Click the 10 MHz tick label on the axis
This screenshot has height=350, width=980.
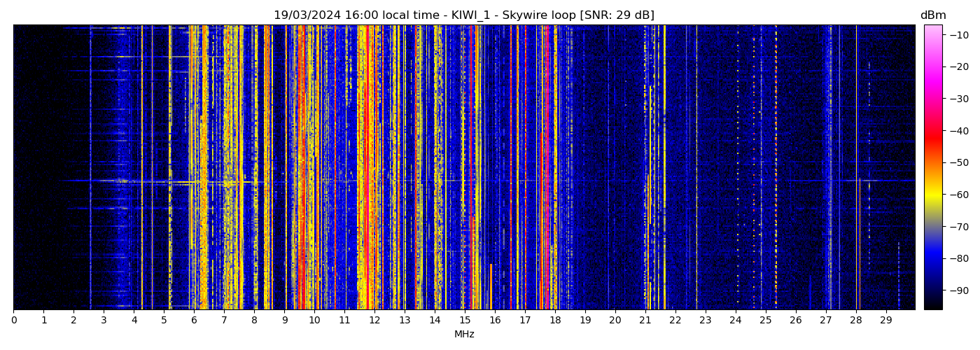tap(314, 321)
